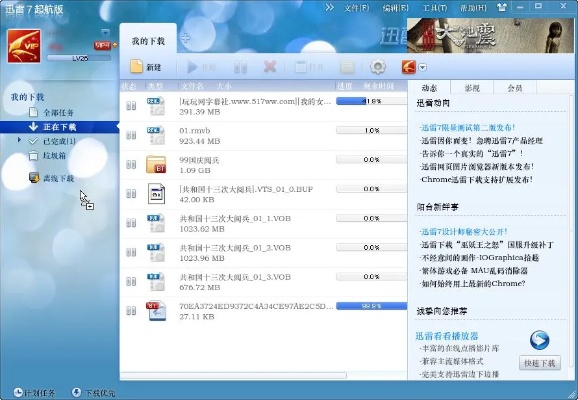Click the 垃圾箱 trash bin icon

coord(33,156)
